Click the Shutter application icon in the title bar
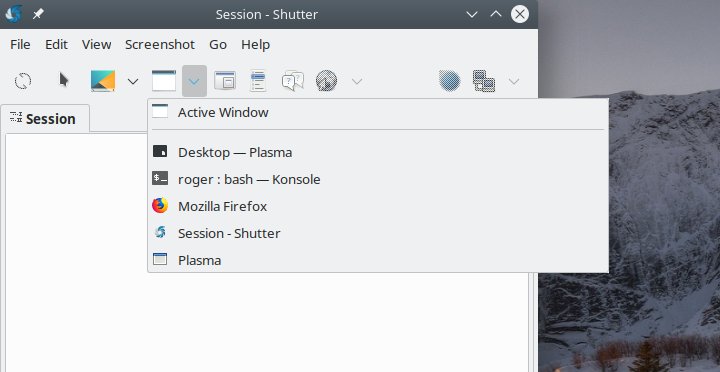Viewport: 720px width, 372px height. click(x=14, y=14)
